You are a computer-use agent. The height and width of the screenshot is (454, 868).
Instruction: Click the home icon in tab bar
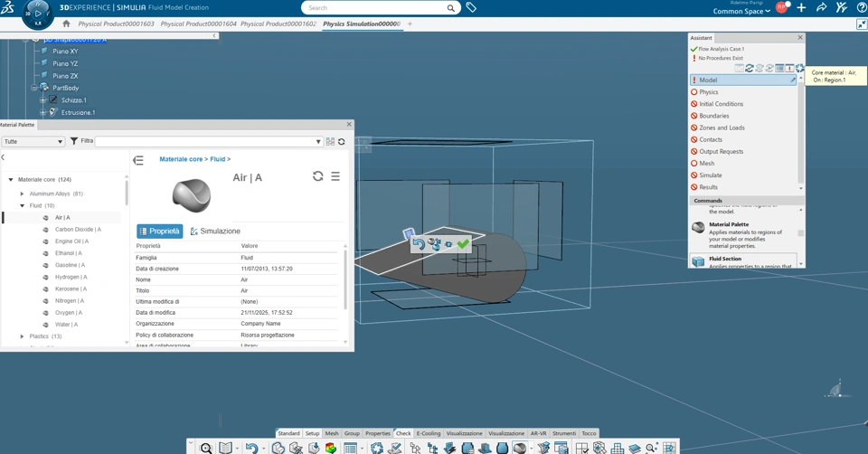(x=66, y=24)
